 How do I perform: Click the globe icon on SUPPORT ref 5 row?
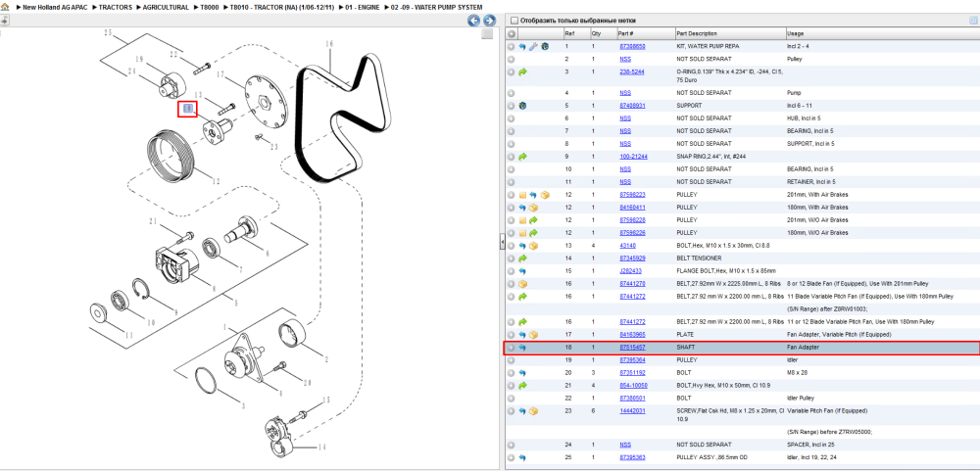point(522,106)
